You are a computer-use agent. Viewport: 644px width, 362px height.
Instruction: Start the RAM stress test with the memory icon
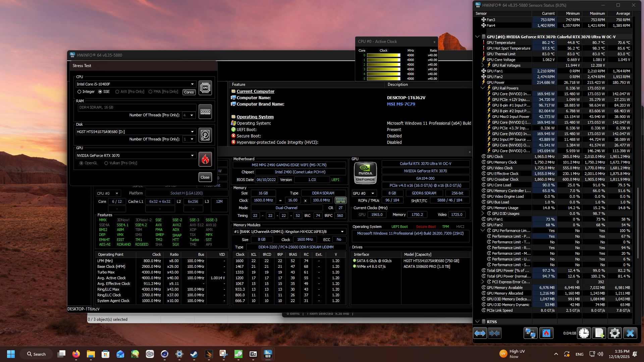point(205,112)
